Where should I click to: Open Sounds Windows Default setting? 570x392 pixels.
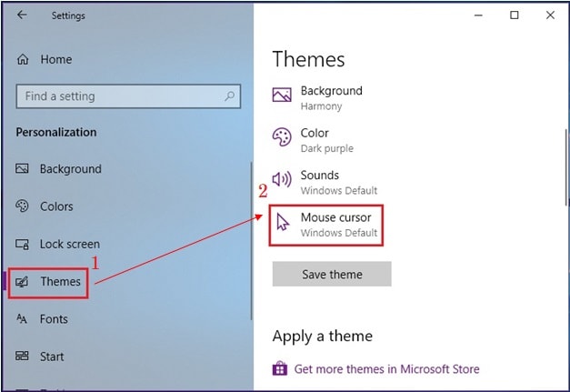(x=325, y=183)
